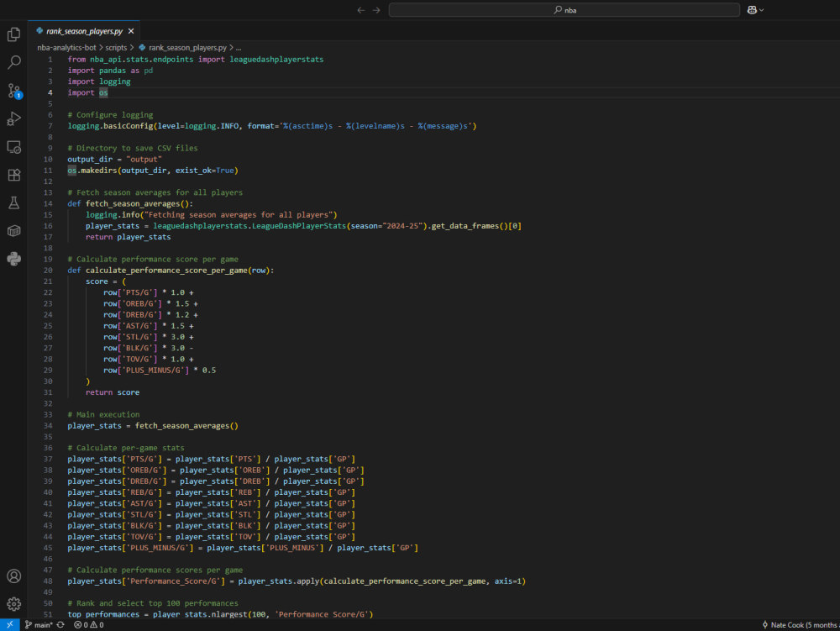Open the Search view in activity bar
The width and height of the screenshot is (840, 631).
(14, 62)
